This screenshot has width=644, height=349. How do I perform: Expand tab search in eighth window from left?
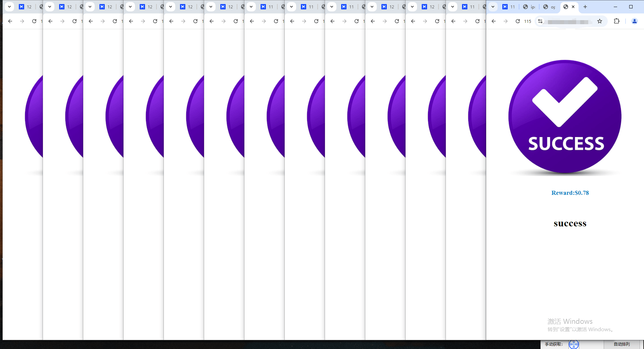point(291,7)
